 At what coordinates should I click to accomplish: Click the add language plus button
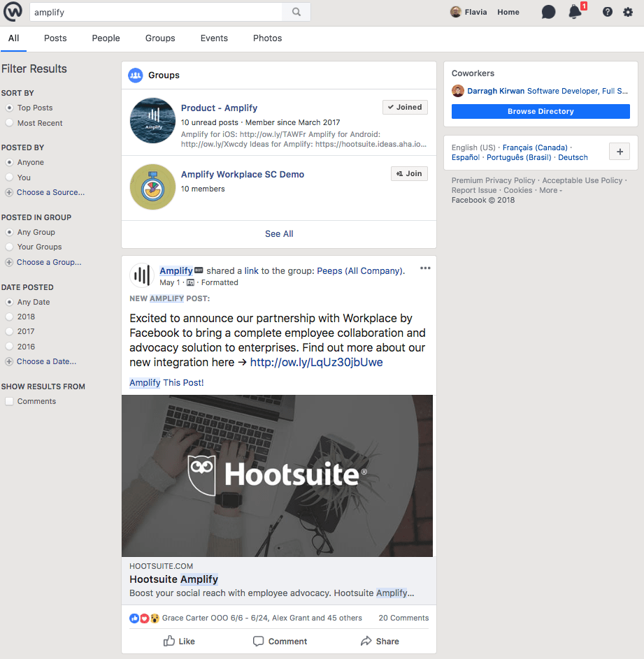(x=620, y=152)
